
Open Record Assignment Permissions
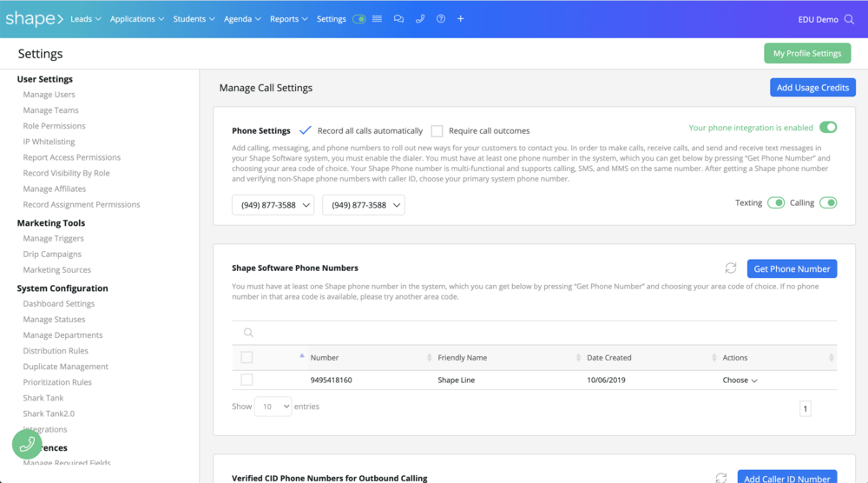click(x=82, y=204)
